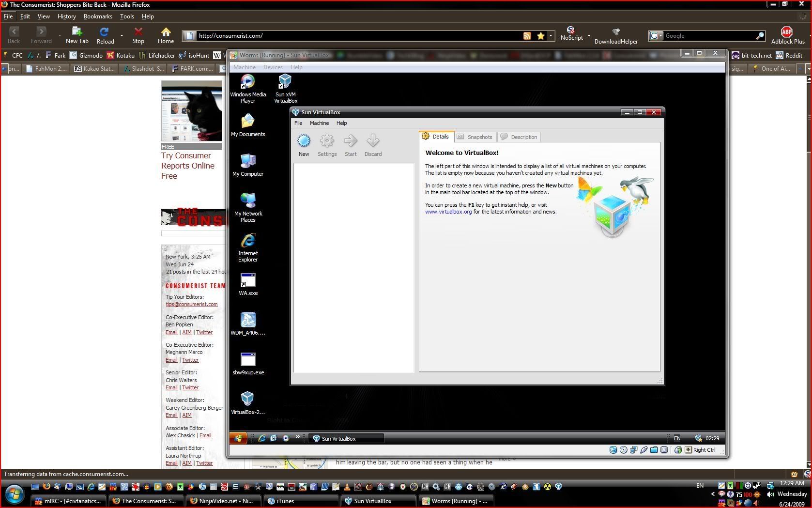812x508 pixels.
Task: Select the VirtualBox-2 installer desktop icon
Action: (x=247, y=403)
